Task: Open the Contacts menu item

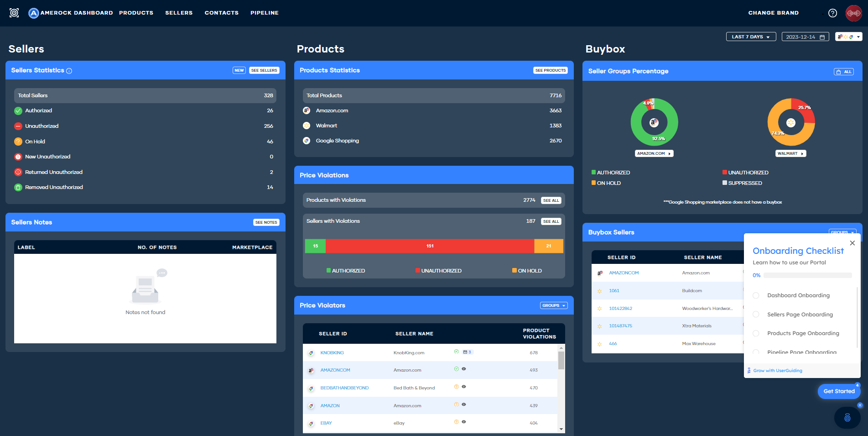Action: click(x=221, y=13)
